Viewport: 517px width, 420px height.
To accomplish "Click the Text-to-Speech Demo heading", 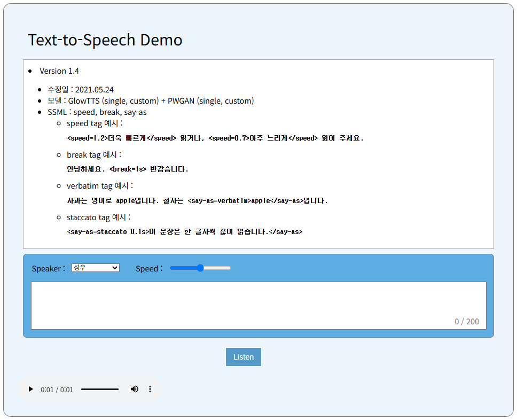I will [105, 40].
